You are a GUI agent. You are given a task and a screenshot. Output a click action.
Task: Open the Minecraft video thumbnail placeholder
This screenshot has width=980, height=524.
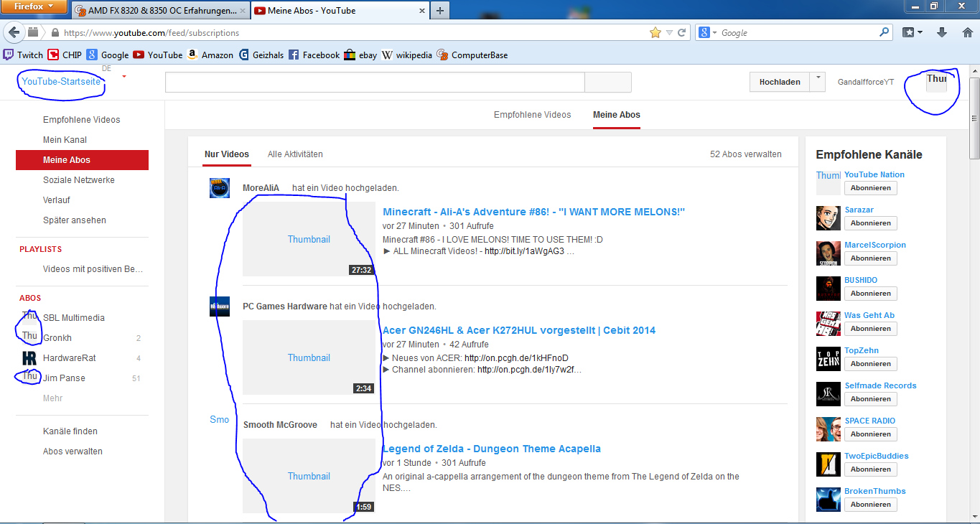click(309, 239)
